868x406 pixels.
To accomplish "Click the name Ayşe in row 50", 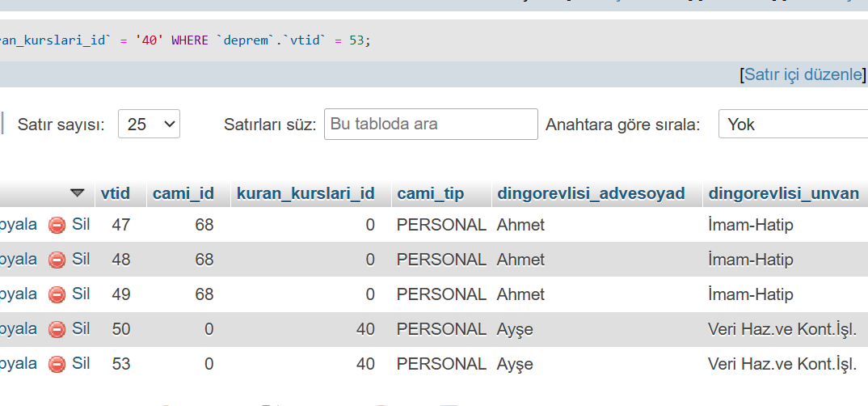I will 515,330.
